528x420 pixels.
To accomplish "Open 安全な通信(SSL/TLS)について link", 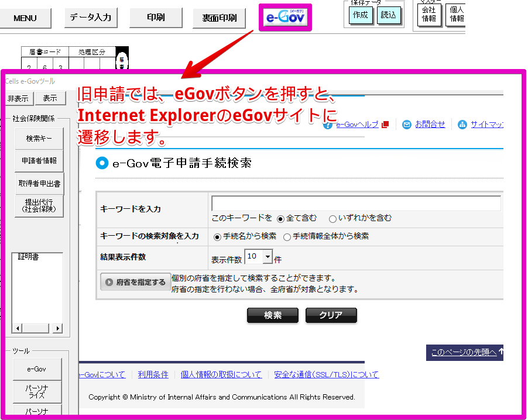I will click(327, 374).
